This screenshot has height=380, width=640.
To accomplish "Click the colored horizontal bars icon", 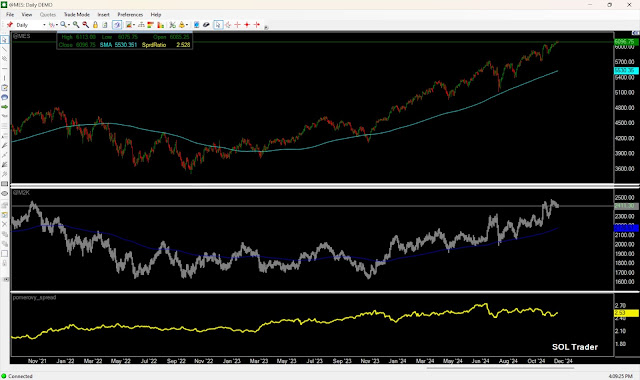I will pyautogui.click(x=151, y=25).
